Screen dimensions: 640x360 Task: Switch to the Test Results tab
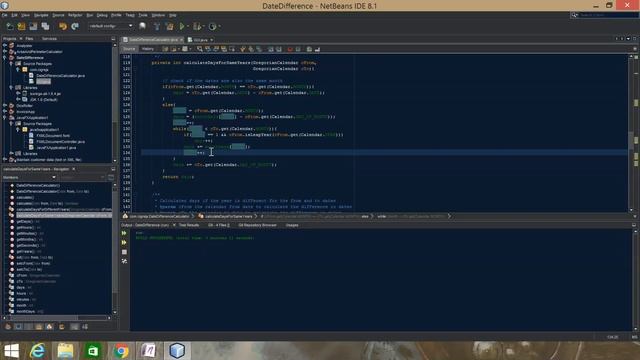point(189,225)
